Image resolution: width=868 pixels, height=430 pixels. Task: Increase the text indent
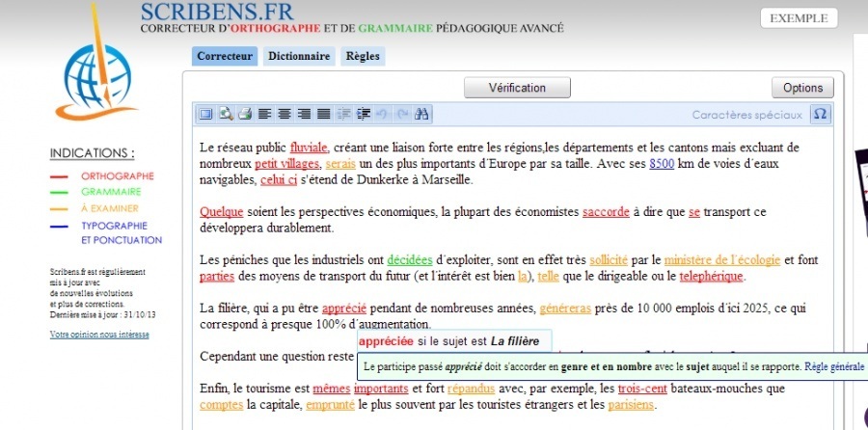pos(363,114)
